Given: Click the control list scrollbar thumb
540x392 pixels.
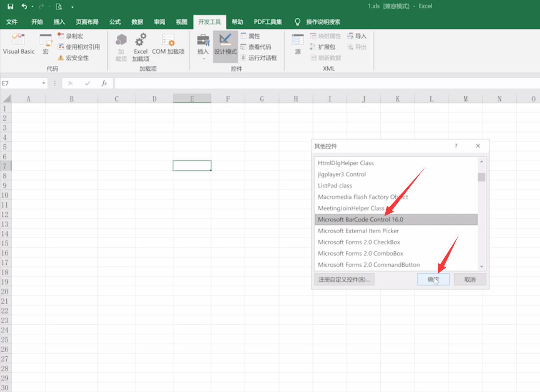Looking at the screenshot, I should click(482, 177).
